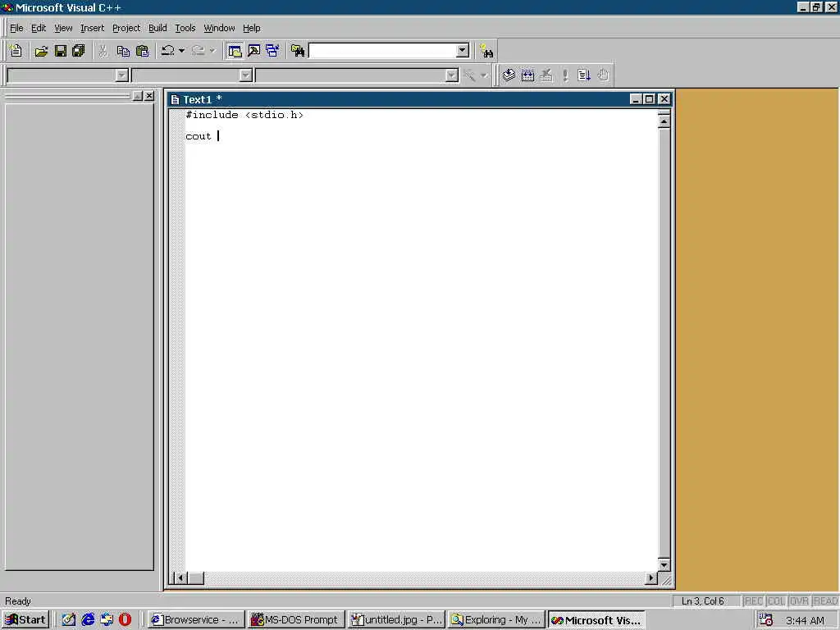Click Ln 3, Col 6 status indicator
840x630 pixels.
703,601
